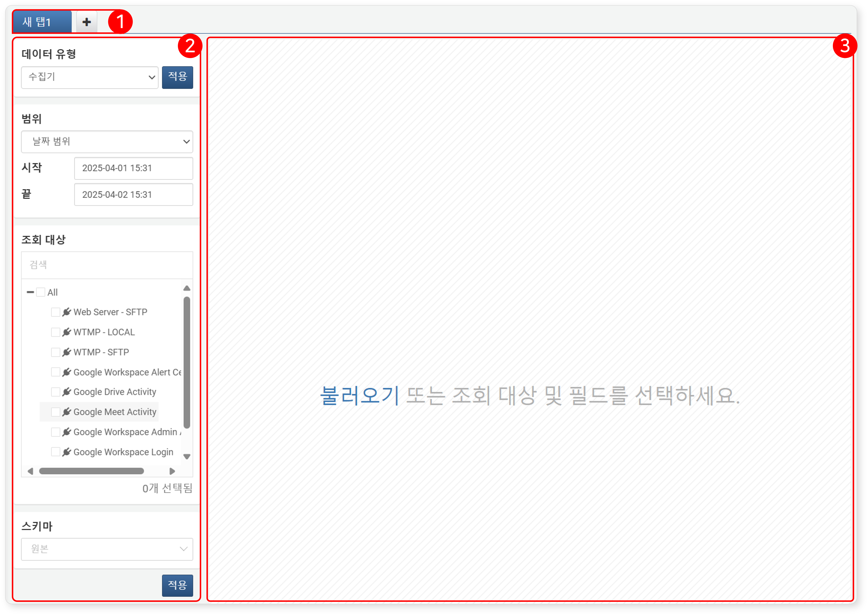Click plug icon of Google Meet Activity
The height and width of the screenshot is (615, 868).
[67, 412]
